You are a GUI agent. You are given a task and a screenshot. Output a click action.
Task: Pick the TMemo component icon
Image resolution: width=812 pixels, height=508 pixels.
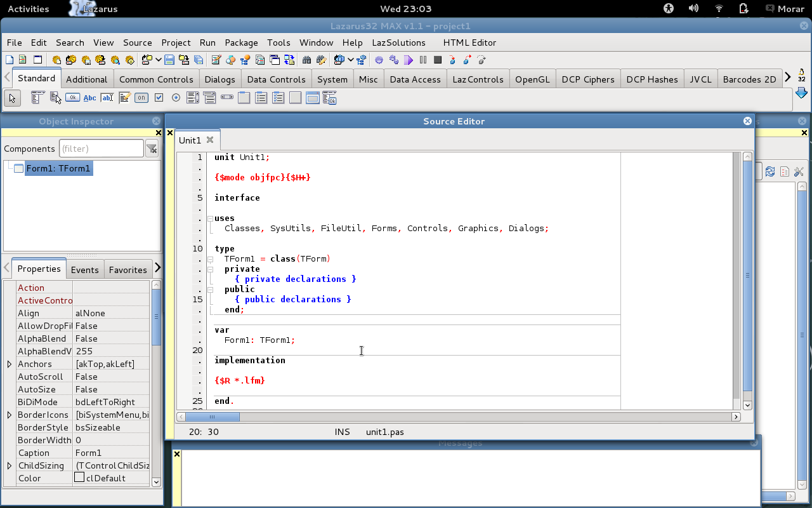pos(124,97)
